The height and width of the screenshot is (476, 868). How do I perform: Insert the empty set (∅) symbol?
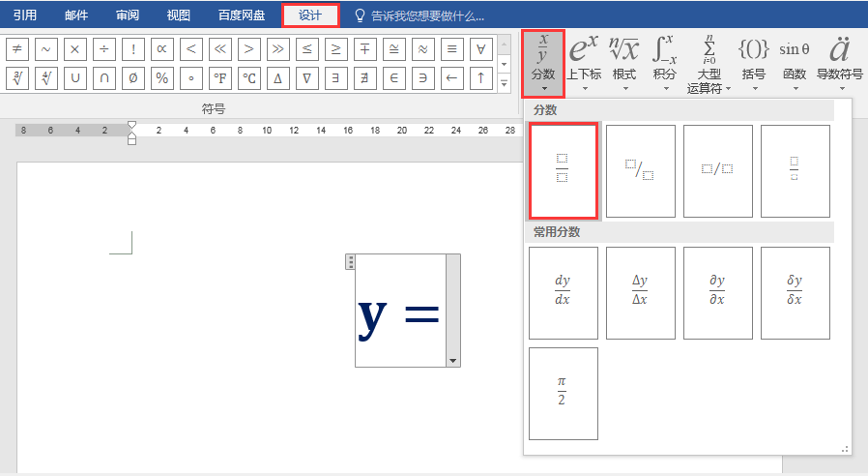click(x=132, y=78)
